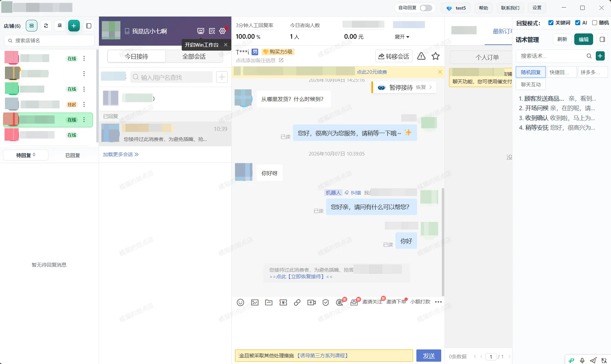Click the video camera icon in chat toolbar

pos(311,302)
